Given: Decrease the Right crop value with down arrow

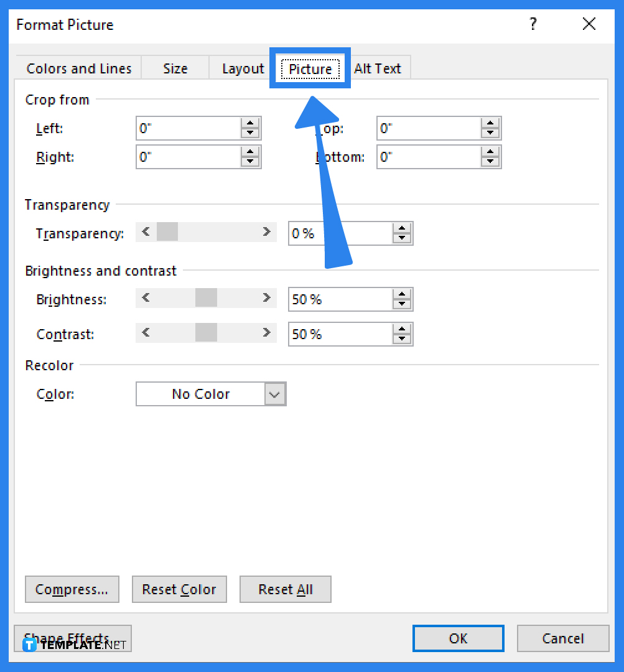Looking at the screenshot, I should click(251, 161).
